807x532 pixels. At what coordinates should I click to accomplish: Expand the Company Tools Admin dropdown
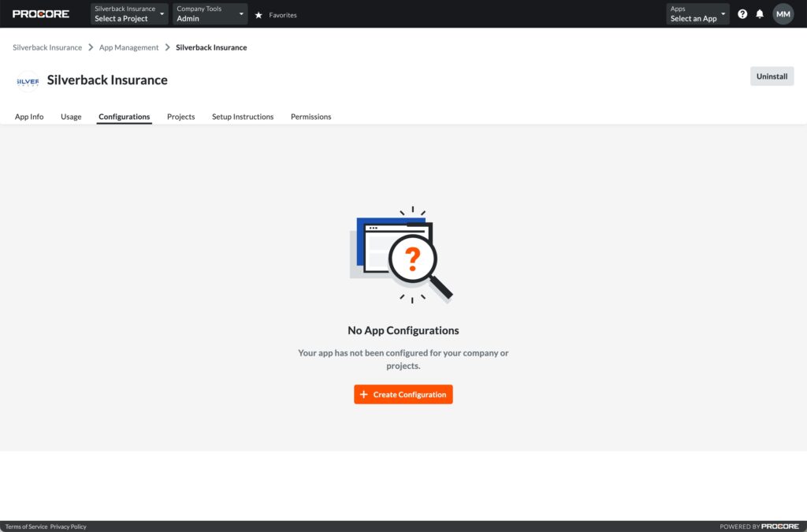210,14
